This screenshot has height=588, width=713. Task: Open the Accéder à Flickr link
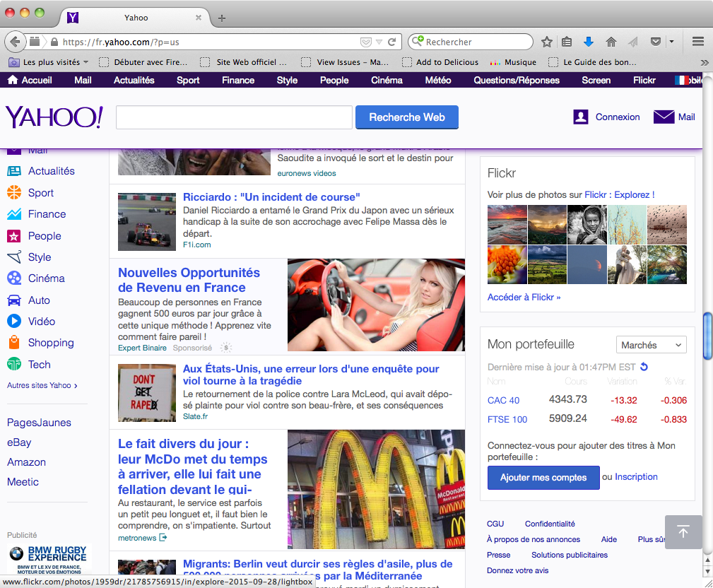pos(524,297)
